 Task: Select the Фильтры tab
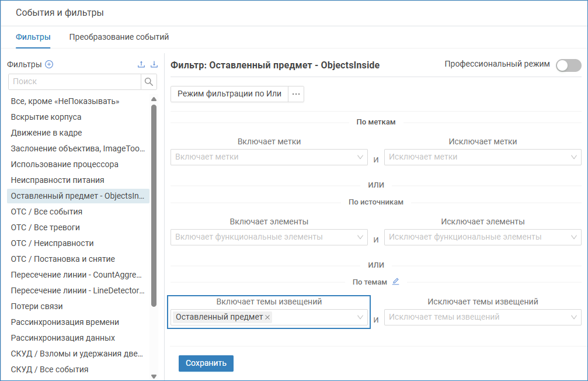point(33,37)
